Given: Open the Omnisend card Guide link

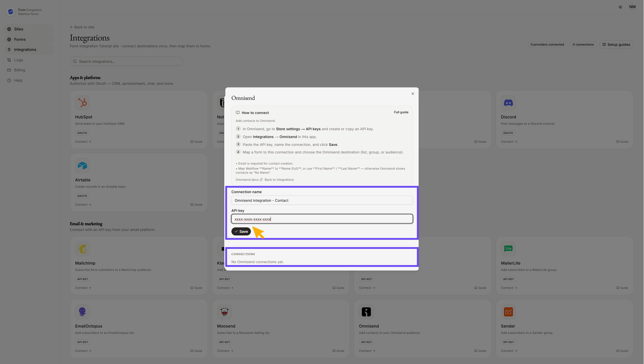Looking at the screenshot, I should click(480, 351).
